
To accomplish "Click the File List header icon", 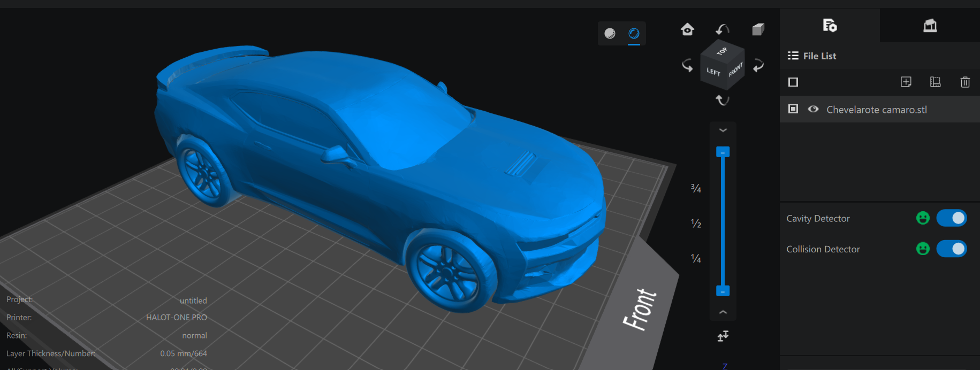I will pyautogui.click(x=793, y=56).
